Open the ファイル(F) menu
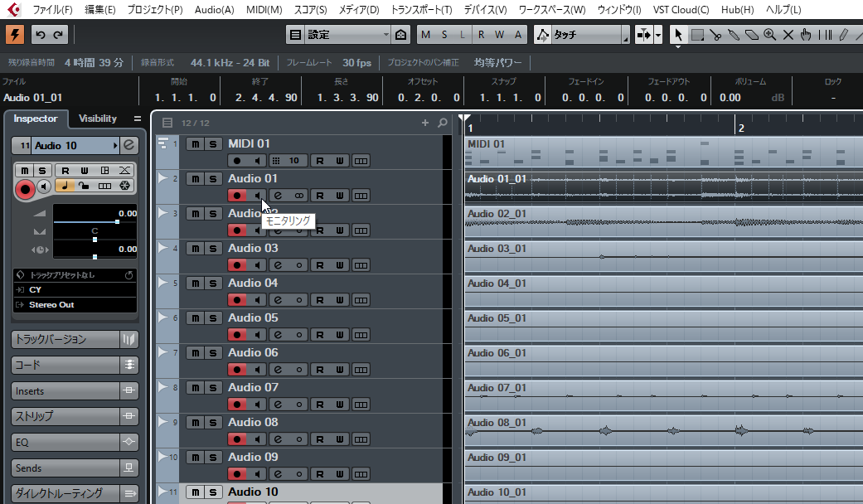This screenshot has width=863, height=504. (52, 9)
